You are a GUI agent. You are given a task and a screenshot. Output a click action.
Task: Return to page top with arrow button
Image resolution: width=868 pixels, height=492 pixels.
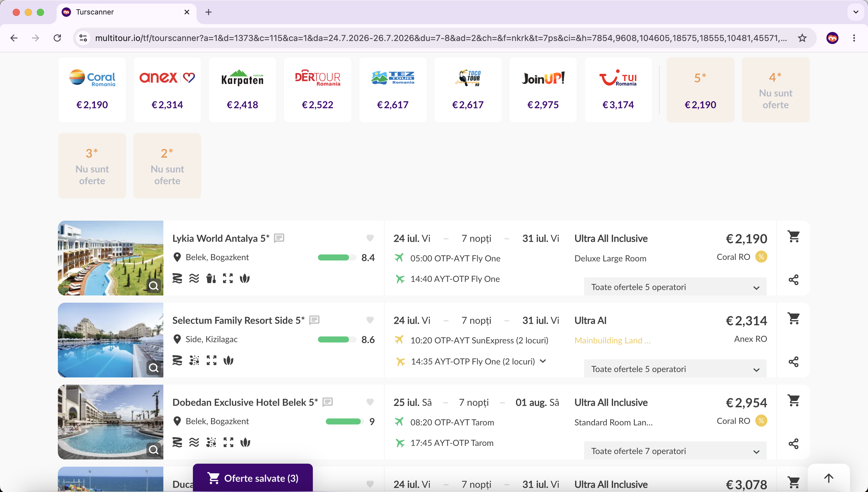click(829, 478)
